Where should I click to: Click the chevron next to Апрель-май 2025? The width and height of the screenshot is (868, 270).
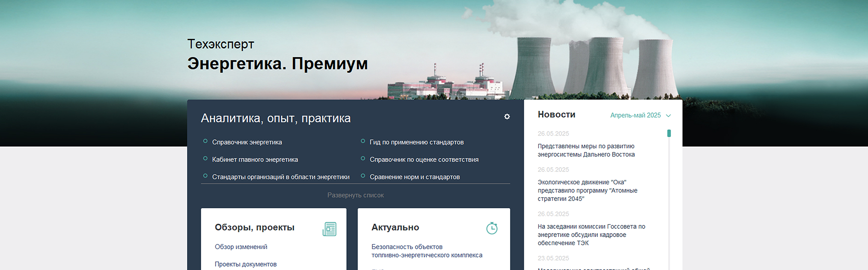tap(668, 116)
